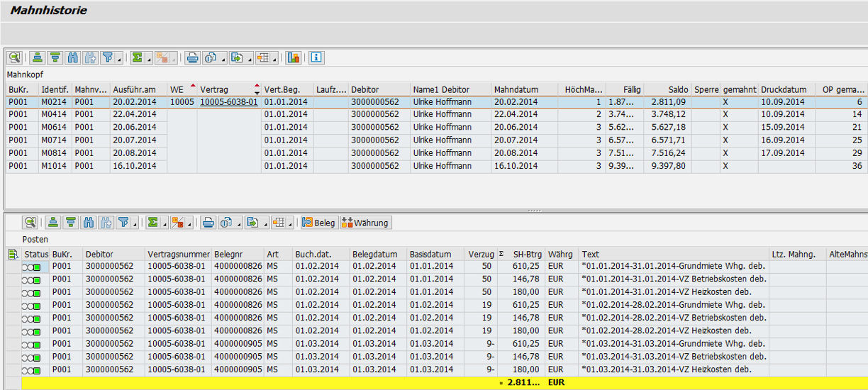Show end user information icon
The width and height of the screenshot is (868, 390).
[x=316, y=57]
